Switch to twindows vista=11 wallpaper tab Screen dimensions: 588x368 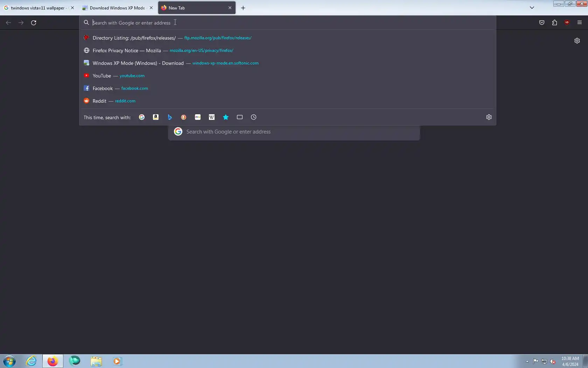click(38, 8)
